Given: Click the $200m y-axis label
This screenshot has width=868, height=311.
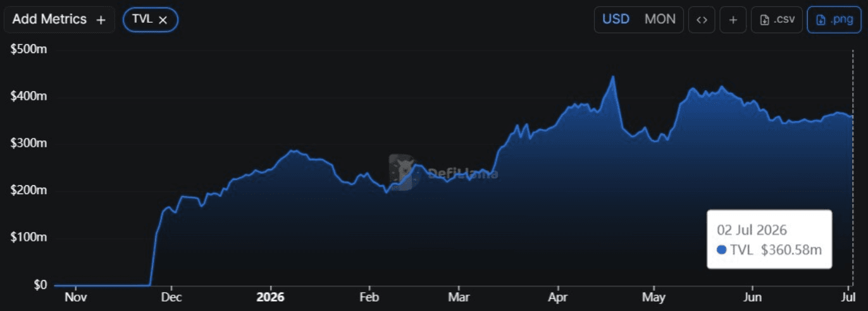Looking at the screenshot, I should coord(30,191).
